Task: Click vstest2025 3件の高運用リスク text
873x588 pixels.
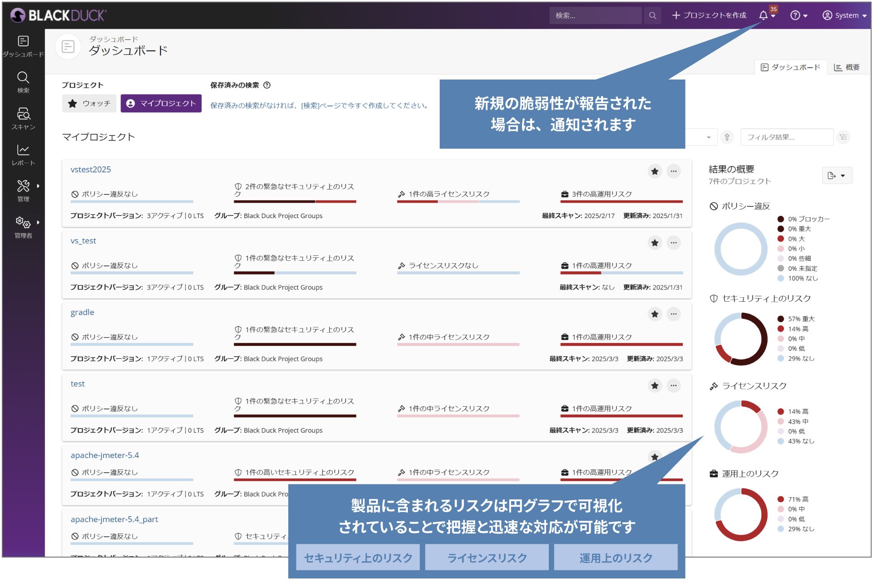Action: tap(602, 194)
